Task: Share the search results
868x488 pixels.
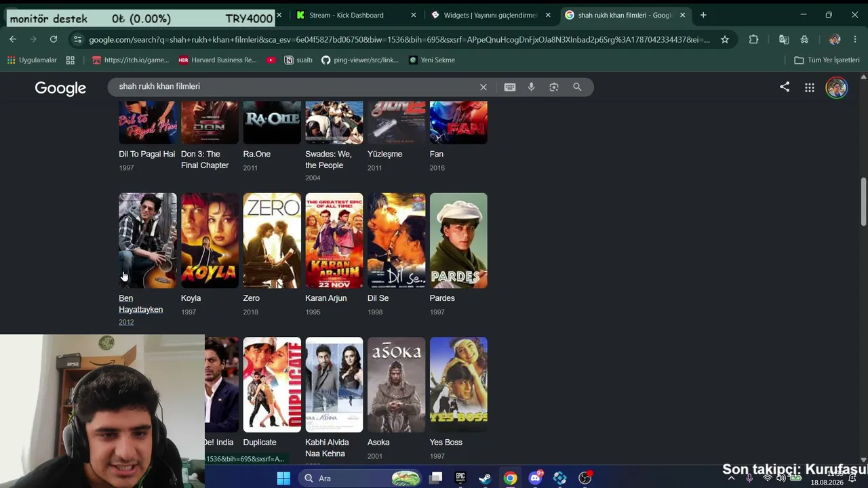Action: 785,87
